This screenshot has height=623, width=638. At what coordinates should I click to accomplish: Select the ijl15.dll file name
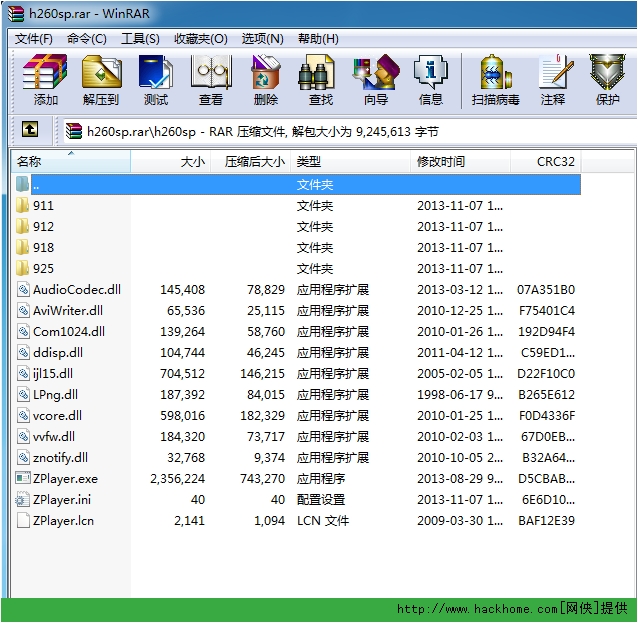[x=53, y=374]
